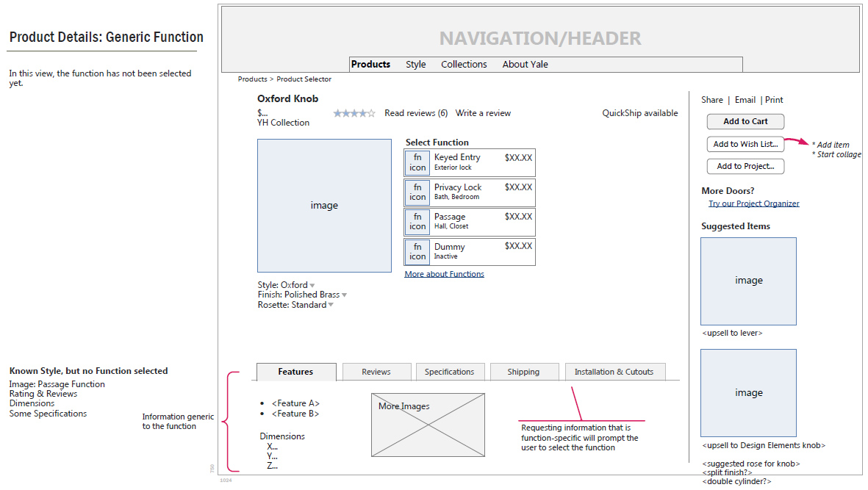Click the Passage fn icon
Viewport: 868px width, 490px height.
coord(417,221)
